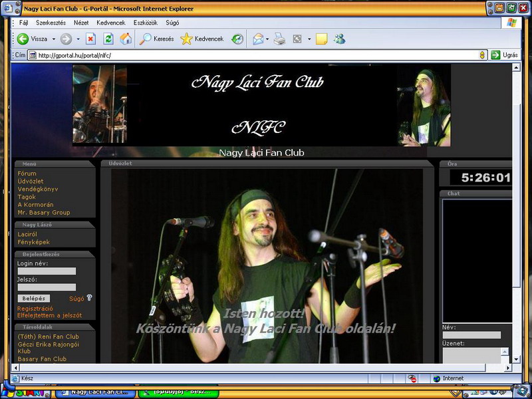Open the Mail icon dropdown arrow
This screenshot has width=532, height=399.
(267, 39)
